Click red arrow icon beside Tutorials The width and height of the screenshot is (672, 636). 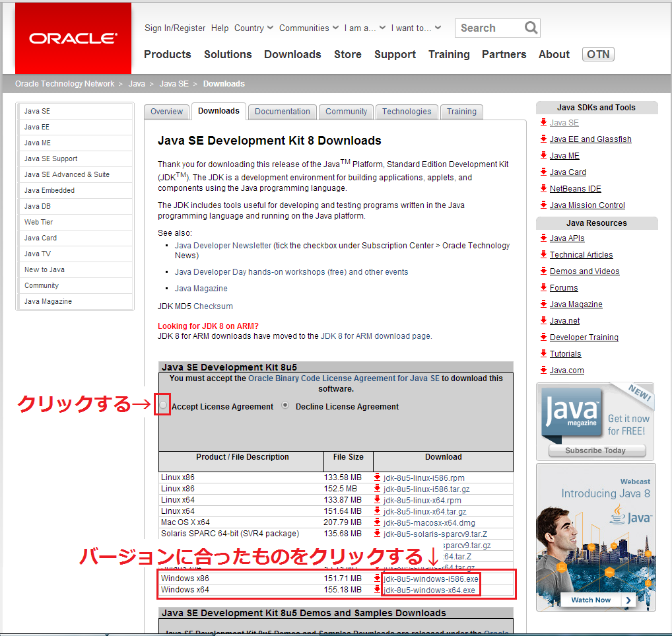[x=543, y=353]
